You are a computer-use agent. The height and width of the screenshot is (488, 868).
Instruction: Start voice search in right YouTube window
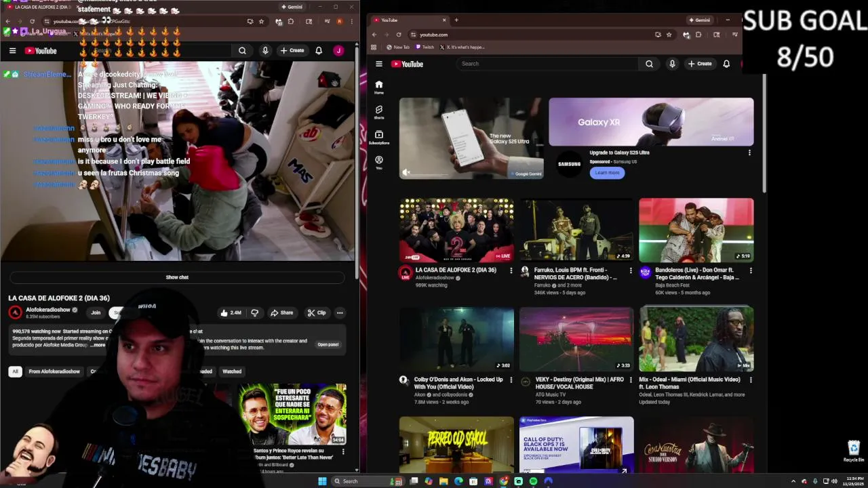[672, 64]
